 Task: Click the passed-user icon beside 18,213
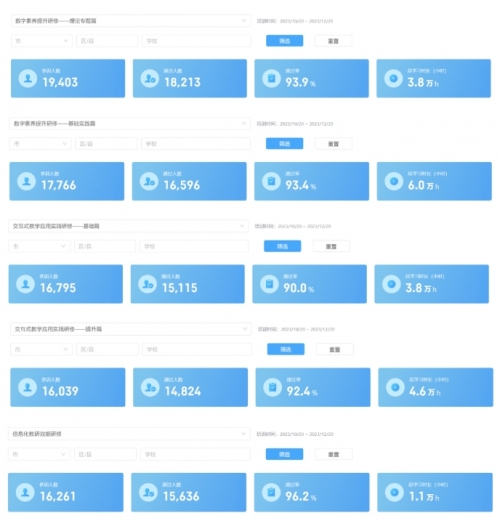click(x=150, y=78)
